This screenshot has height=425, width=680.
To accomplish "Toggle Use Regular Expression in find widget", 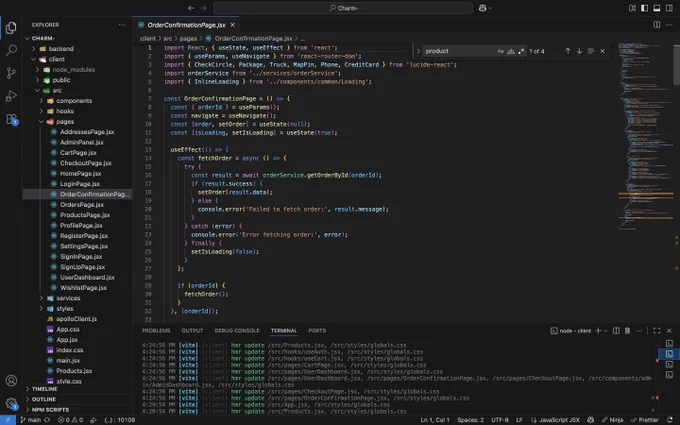I will [521, 51].
